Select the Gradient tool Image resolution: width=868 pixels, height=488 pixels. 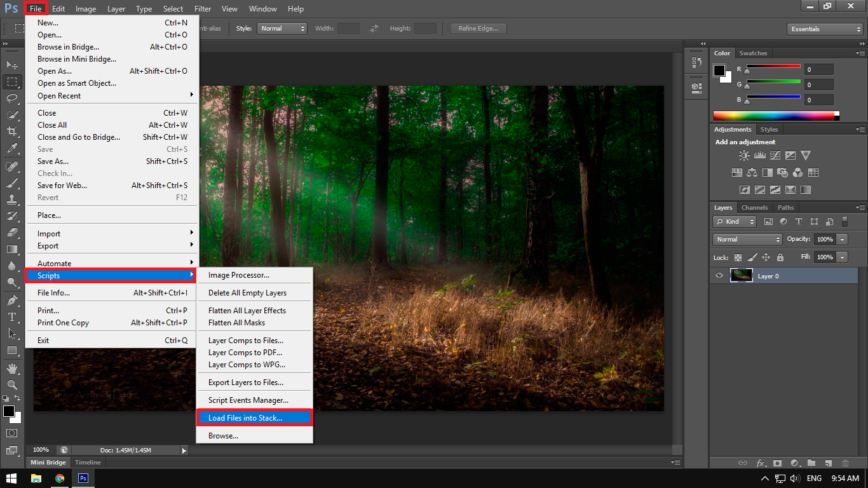click(x=12, y=249)
